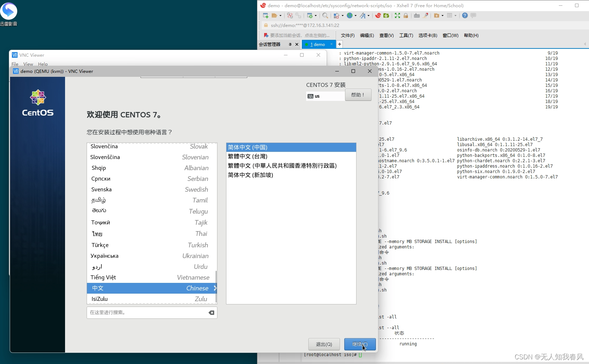Screen dimensions: 589x364
Task: Click the session properties gear icon in Xshell
Action: click(310, 15)
